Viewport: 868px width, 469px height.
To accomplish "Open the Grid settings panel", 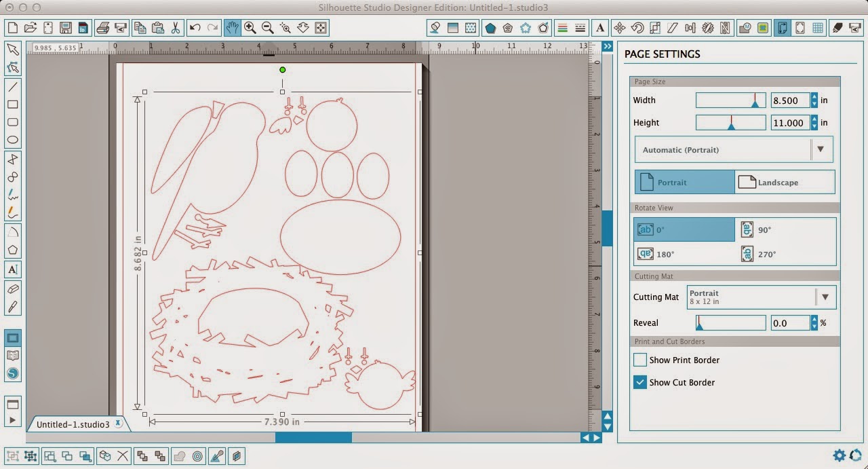I will (817, 28).
